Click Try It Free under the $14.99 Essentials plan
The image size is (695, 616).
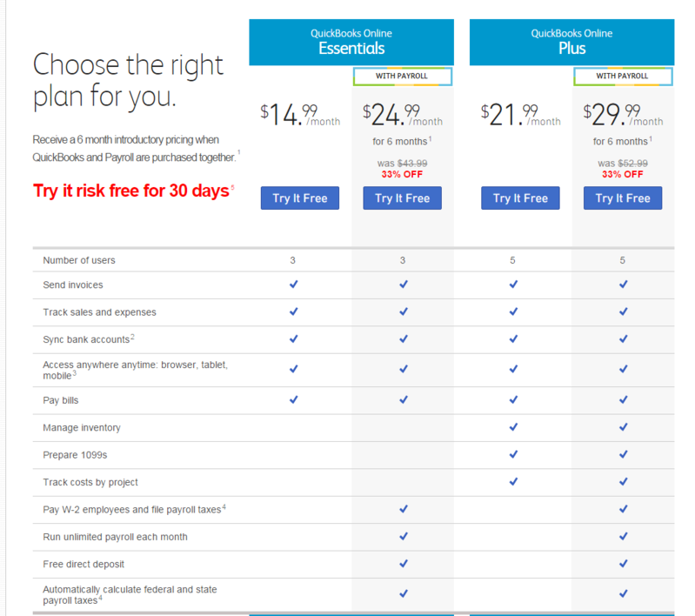point(299,198)
